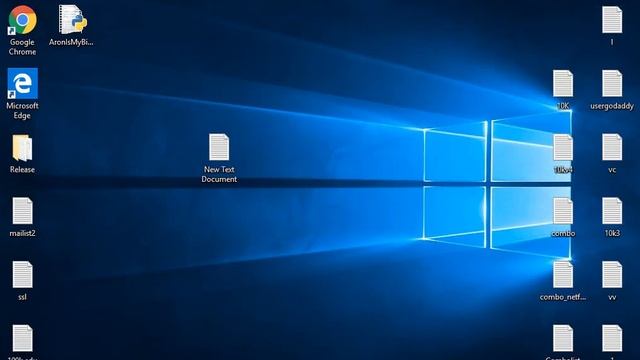Select the vc text file
640x360 pixels.
(x=612, y=147)
